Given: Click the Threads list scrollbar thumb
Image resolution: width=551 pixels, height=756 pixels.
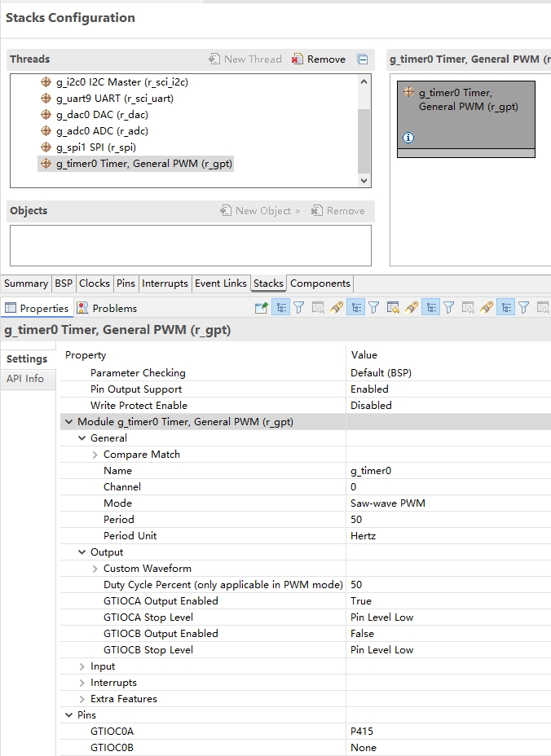Looking at the screenshot, I should (x=364, y=140).
